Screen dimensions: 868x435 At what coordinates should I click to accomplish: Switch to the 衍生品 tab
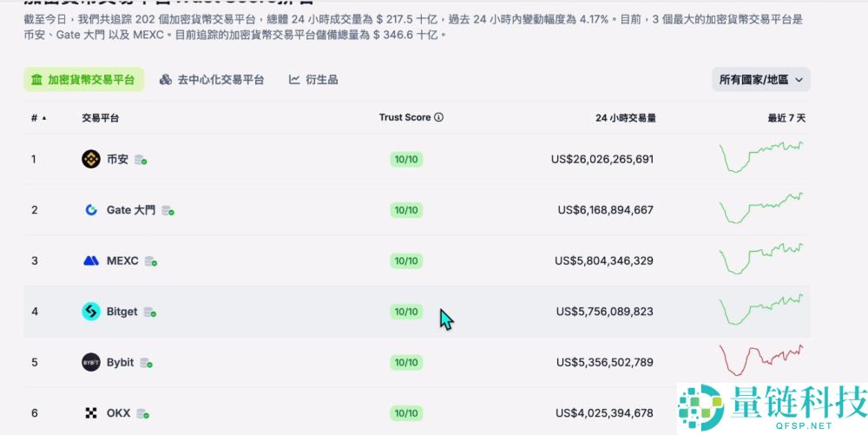point(313,80)
